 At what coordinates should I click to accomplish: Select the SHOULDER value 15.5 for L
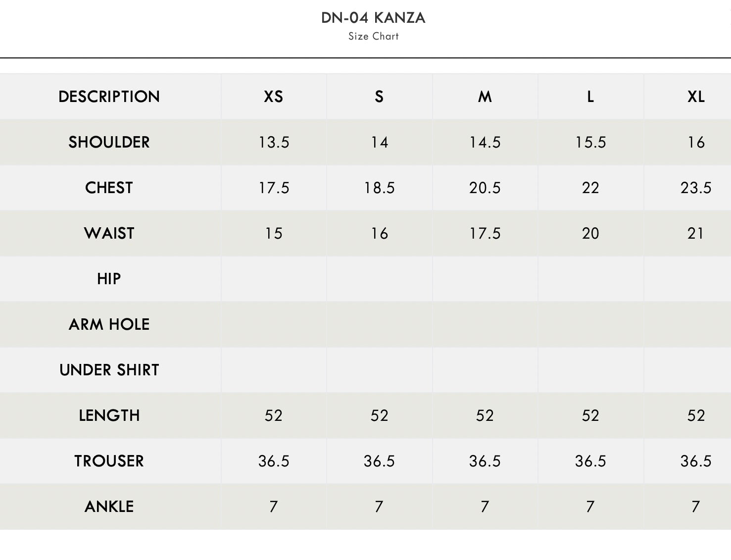590,142
